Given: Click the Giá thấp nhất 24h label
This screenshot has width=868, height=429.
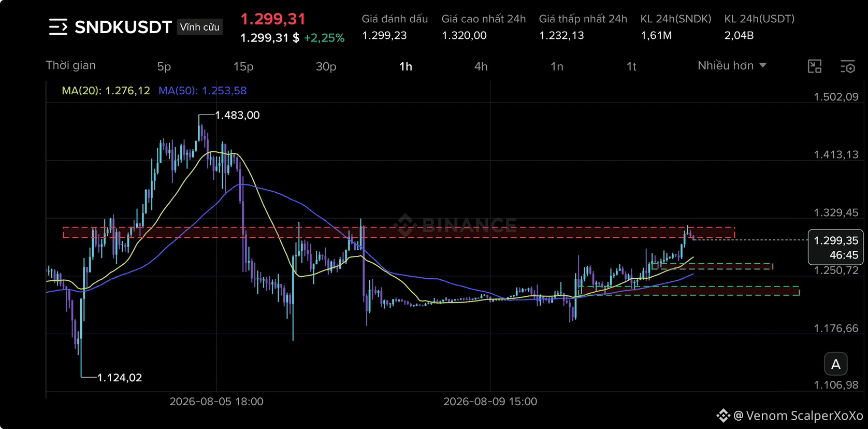Looking at the screenshot, I should 583,19.
